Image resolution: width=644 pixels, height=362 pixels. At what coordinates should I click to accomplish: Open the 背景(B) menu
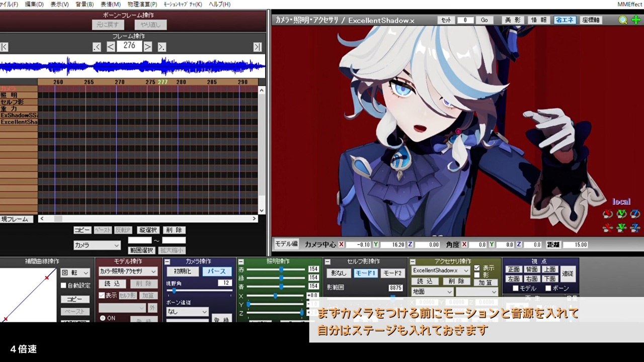coord(85,4)
